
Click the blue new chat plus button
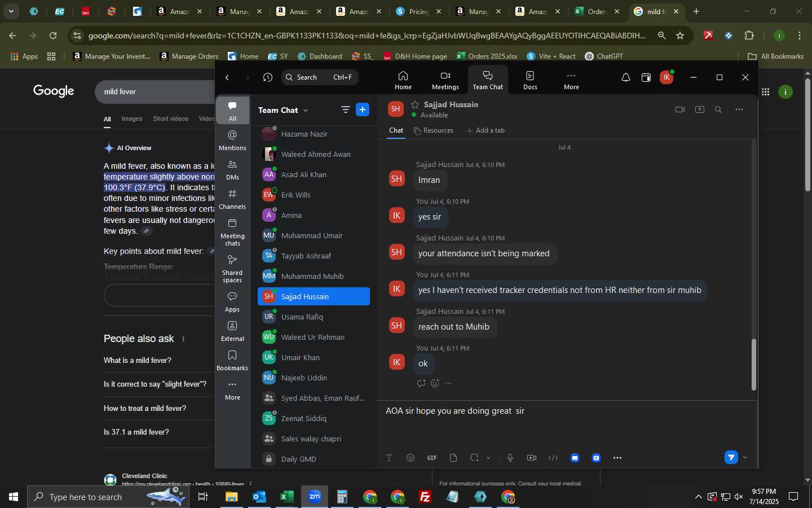(x=363, y=110)
